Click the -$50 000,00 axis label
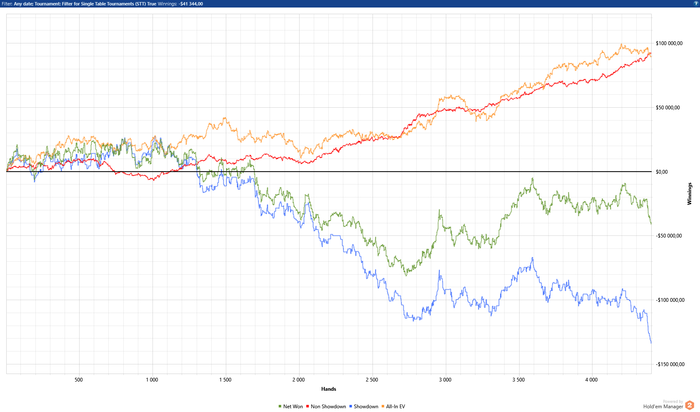Viewport: 700px width, 412px height. point(669,236)
